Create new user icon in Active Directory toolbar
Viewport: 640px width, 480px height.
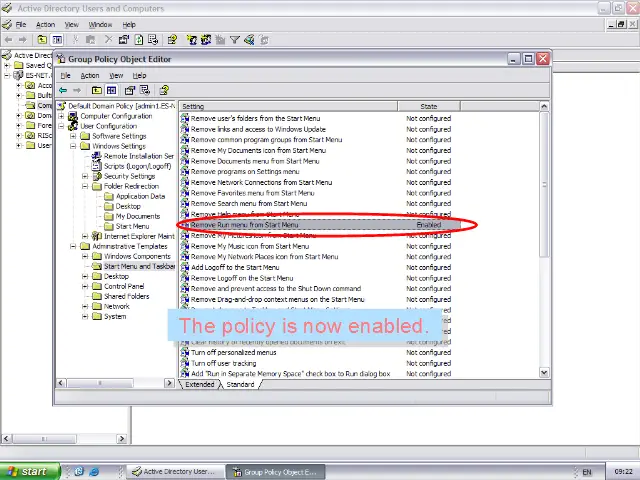click(191, 40)
